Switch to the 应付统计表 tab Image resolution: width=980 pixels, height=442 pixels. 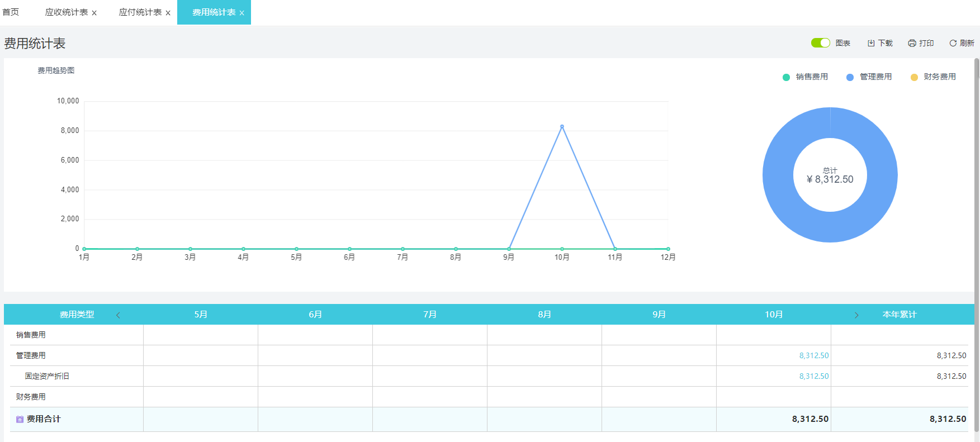tap(140, 12)
